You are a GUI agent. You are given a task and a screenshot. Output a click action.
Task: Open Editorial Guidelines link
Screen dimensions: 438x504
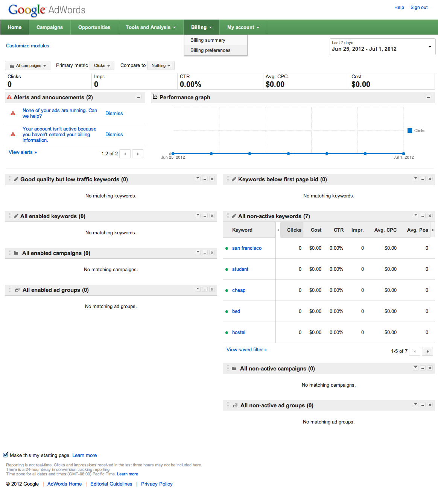[x=111, y=484]
